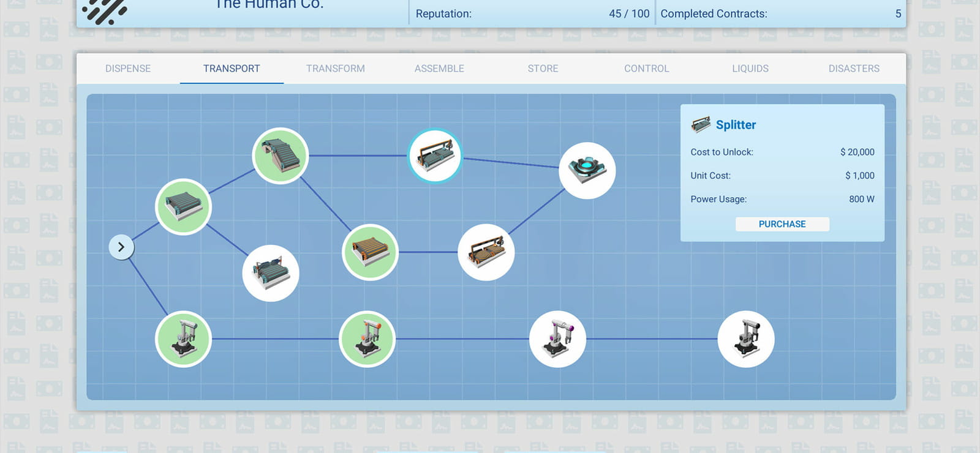Click the company logo icon
This screenshot has width=980, height=453.
coord(105,10)
